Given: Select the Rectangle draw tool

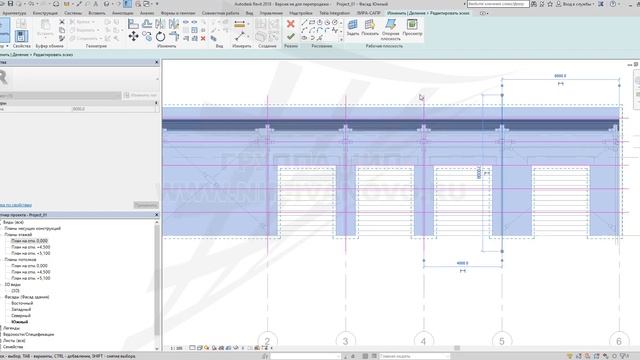Looking at the screenshot, I should [x=312, y=22].
